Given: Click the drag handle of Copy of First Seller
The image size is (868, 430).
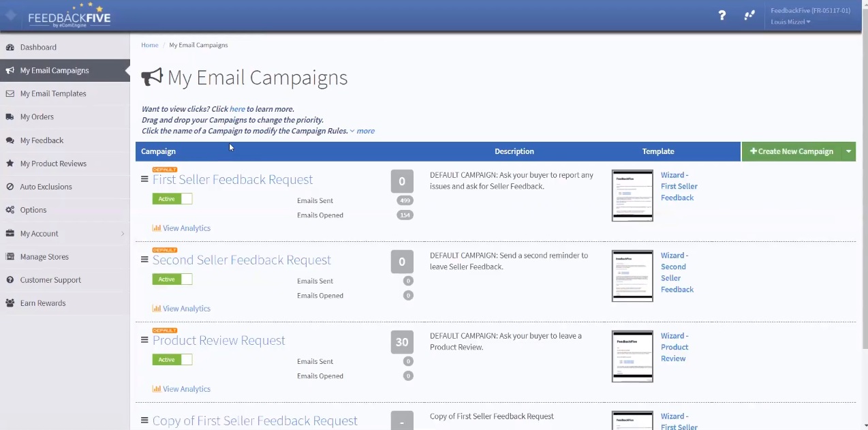Looking at the screenshot, I should click(x=144, y=420).
